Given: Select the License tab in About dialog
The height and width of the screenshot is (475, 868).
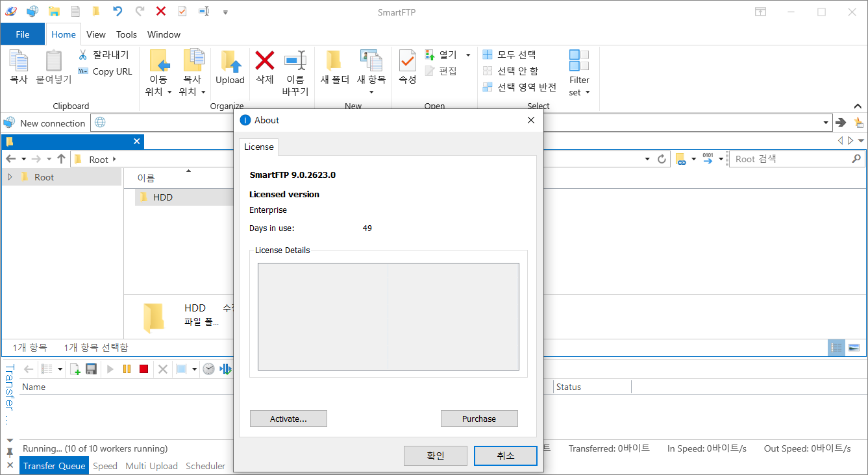Looking at the screenshot, I should (259, 147).
